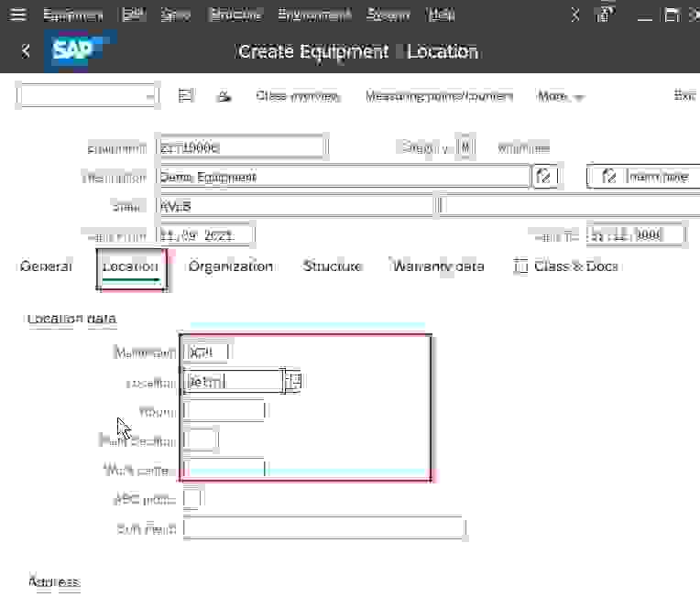Click Measuring points/counters button
The image size is (700, 597).
[439, 96]
